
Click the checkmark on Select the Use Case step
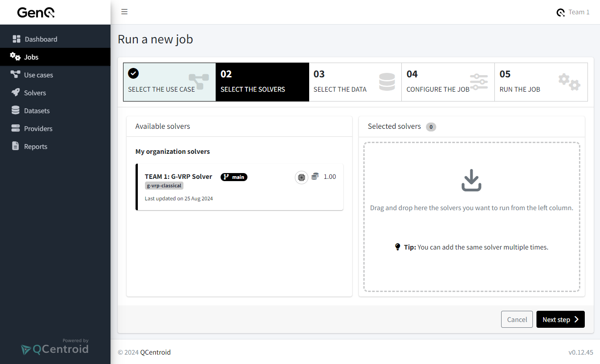[133, 73]
